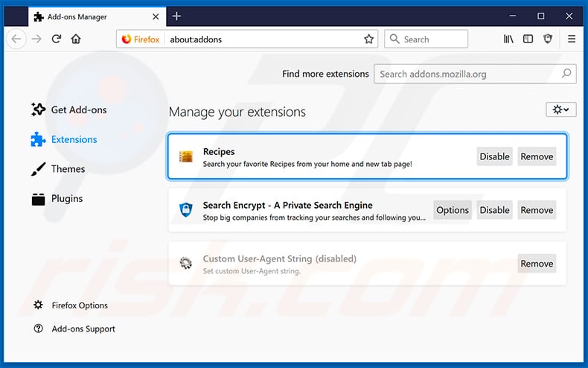This screenshot has width=588, height=368.
Task: Open the Library icon in toolbar
Action: click(508, 39)
